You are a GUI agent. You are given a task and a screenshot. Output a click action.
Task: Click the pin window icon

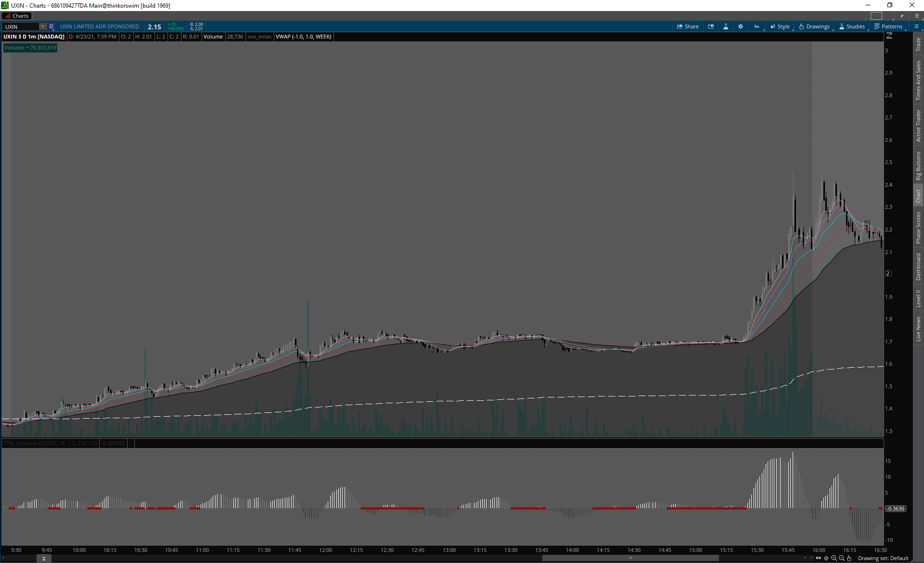coord(902,16)
